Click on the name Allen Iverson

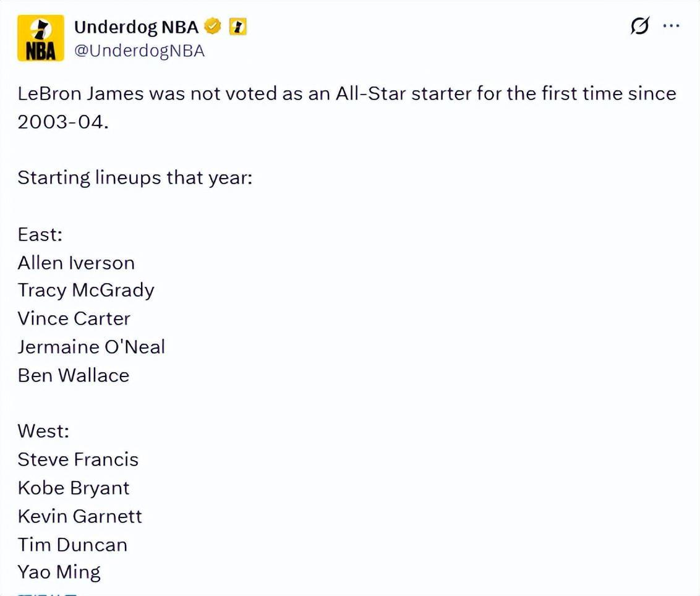pos(76,263)
